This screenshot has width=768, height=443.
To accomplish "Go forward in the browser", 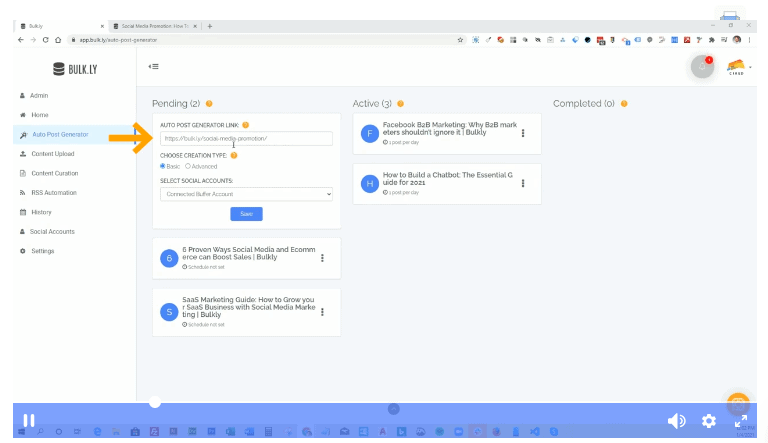I will click(33, 40).
